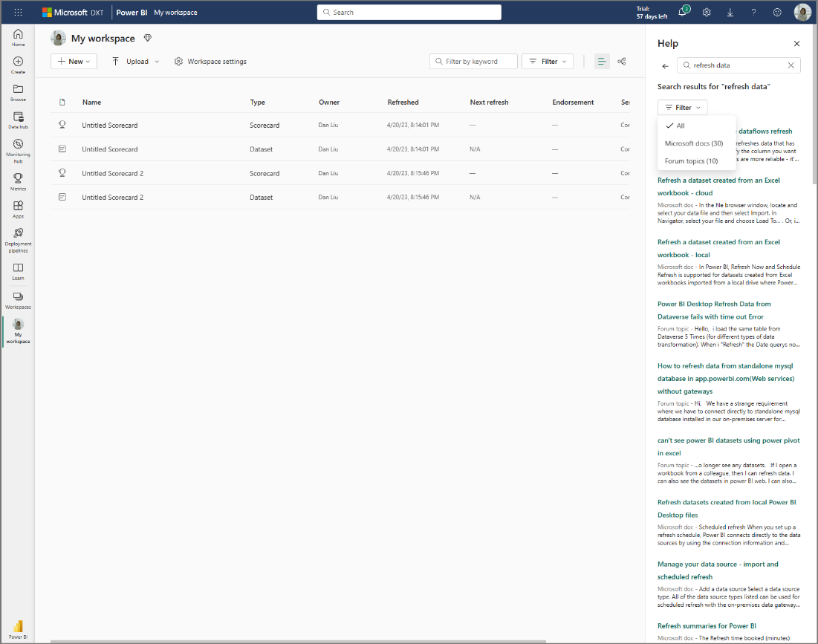Open 'Power BI Desktop Refresh Data from Dataverse' topic

click(714, 310)
